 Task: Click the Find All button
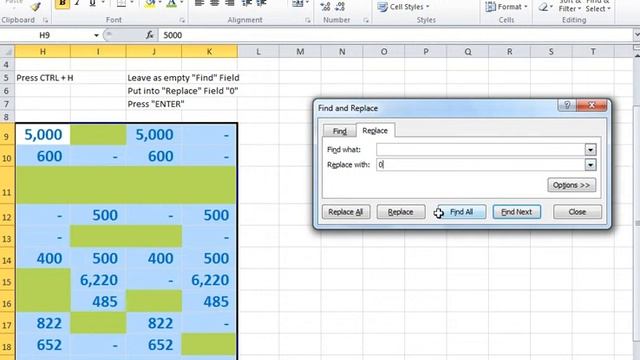[461, 212]
